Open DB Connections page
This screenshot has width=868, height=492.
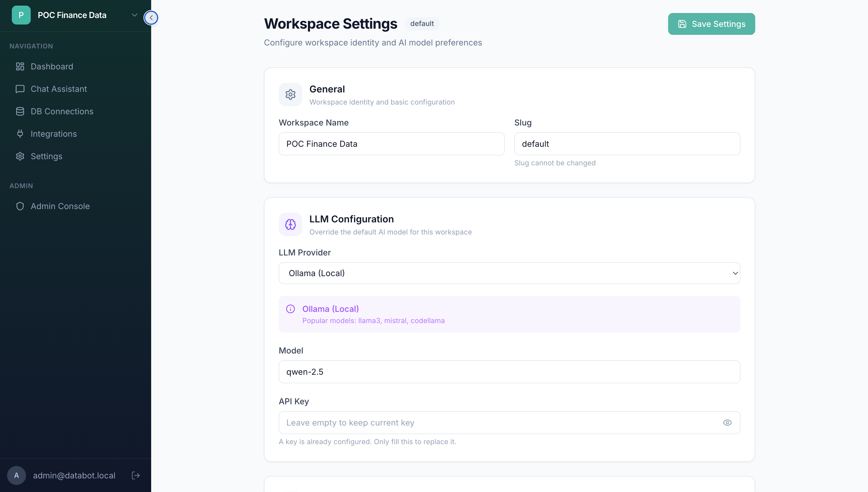(76, 111)
